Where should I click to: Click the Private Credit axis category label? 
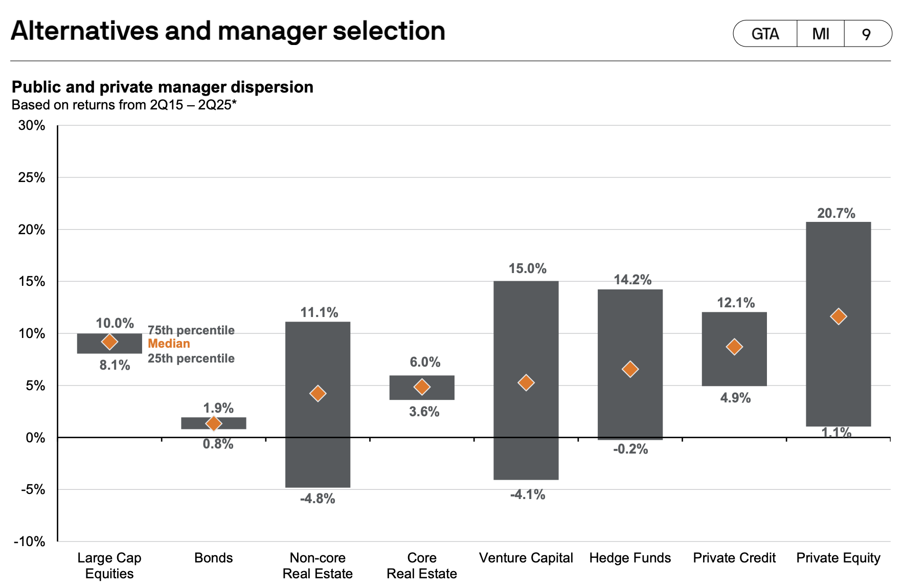point(734,558)
